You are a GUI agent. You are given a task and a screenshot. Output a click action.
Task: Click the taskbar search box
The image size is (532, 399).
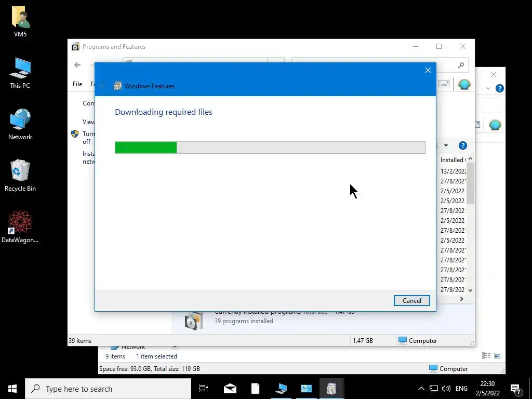[x=108, y=389]
